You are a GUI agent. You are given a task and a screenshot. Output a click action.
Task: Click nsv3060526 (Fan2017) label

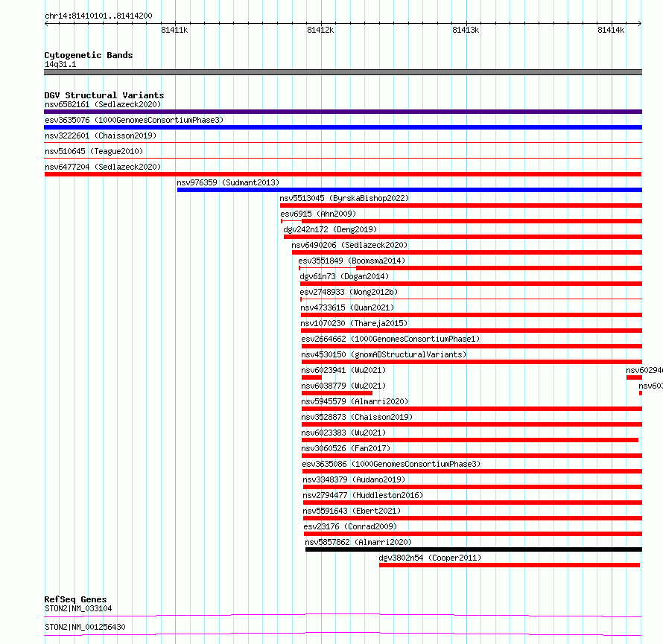(346, 448)
